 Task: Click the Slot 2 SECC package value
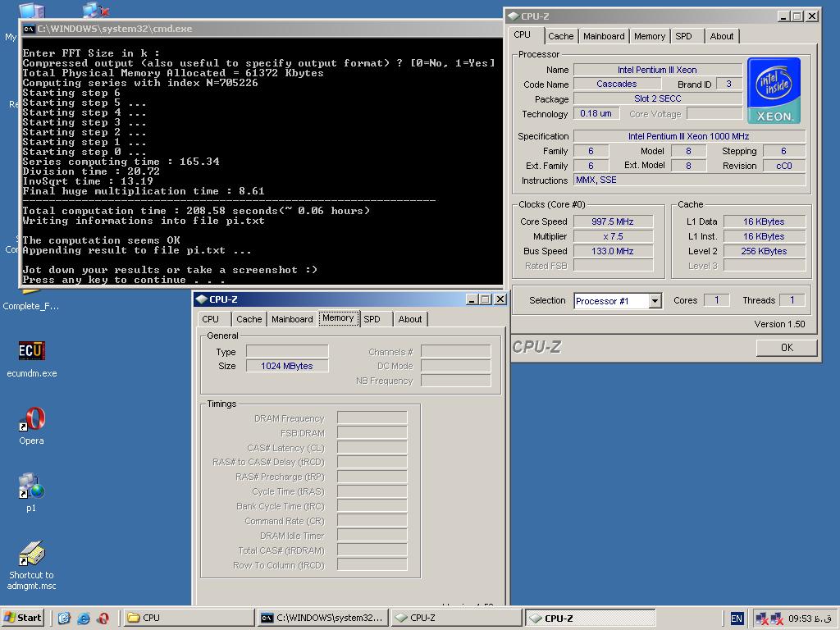coord(657,98)
